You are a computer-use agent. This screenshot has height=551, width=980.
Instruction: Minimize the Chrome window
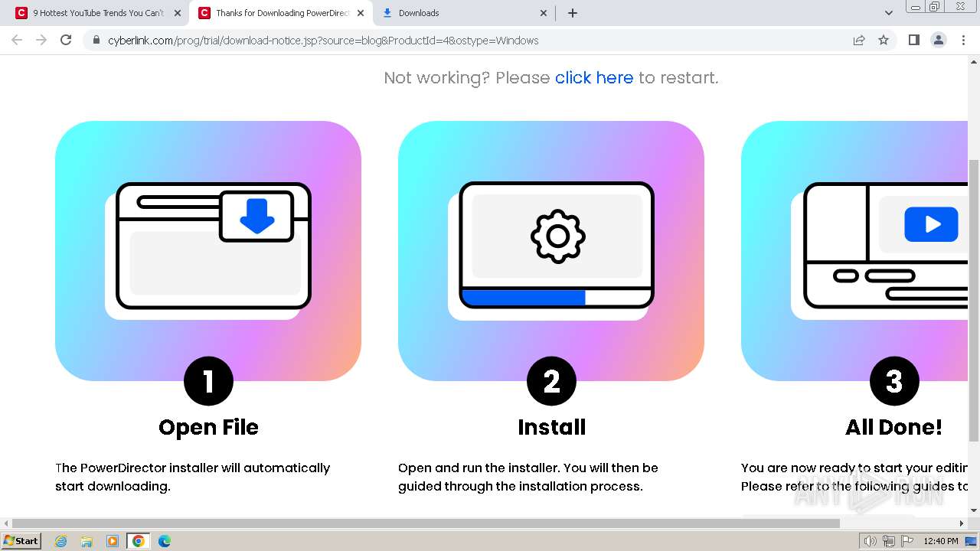[x=915, y=6]
